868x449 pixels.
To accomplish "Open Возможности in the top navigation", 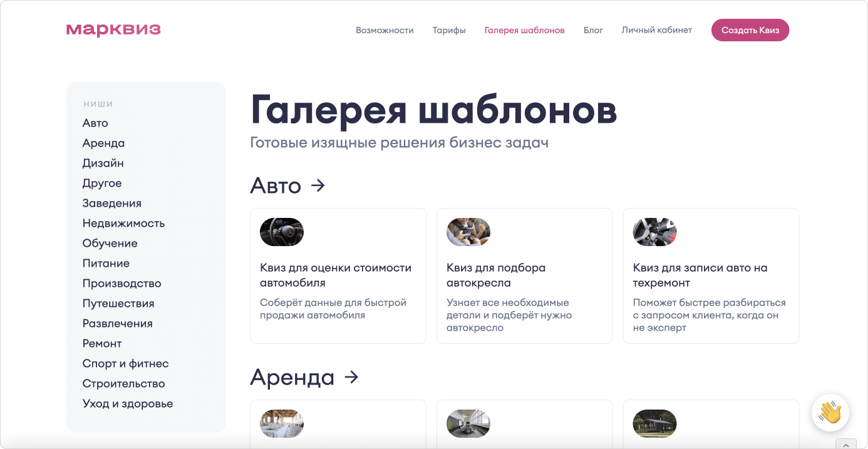I will click(385, 30).
